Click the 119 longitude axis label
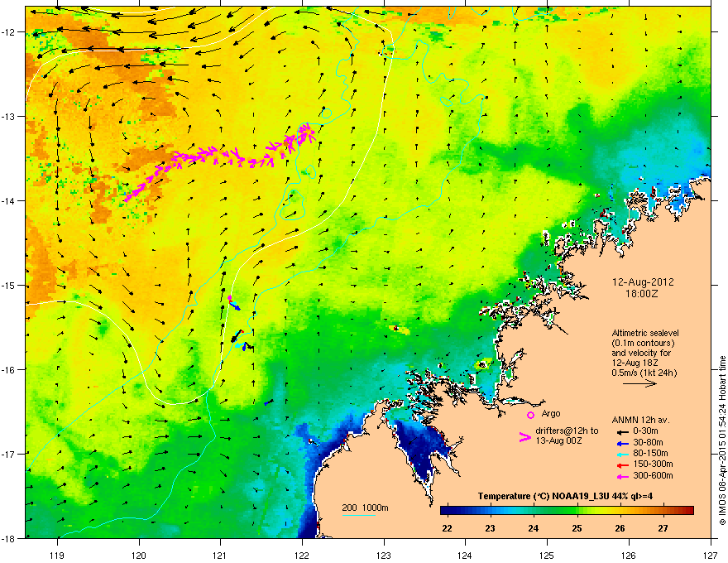The height and width of the screenshot is (563, 728). point(58,556)
